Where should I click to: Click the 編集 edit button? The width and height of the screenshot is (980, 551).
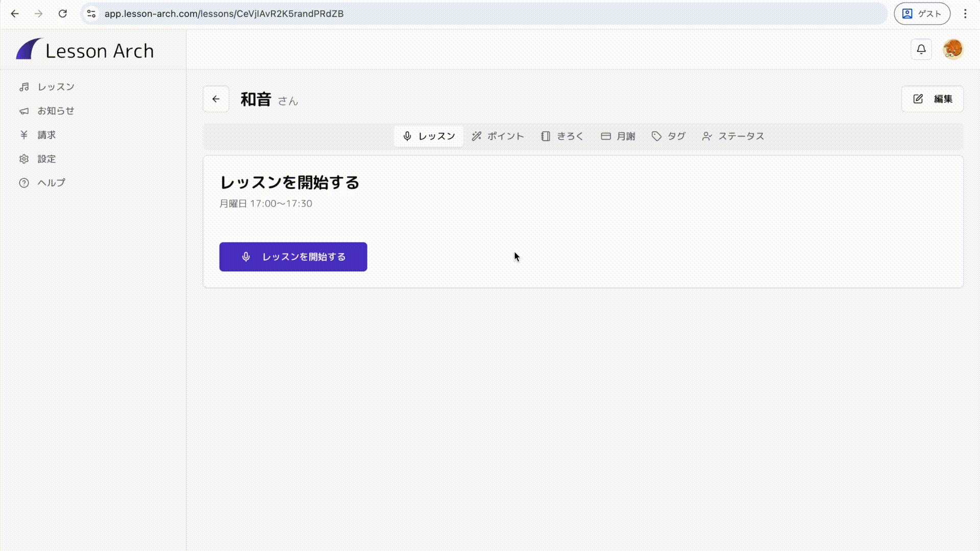[933, 99]
